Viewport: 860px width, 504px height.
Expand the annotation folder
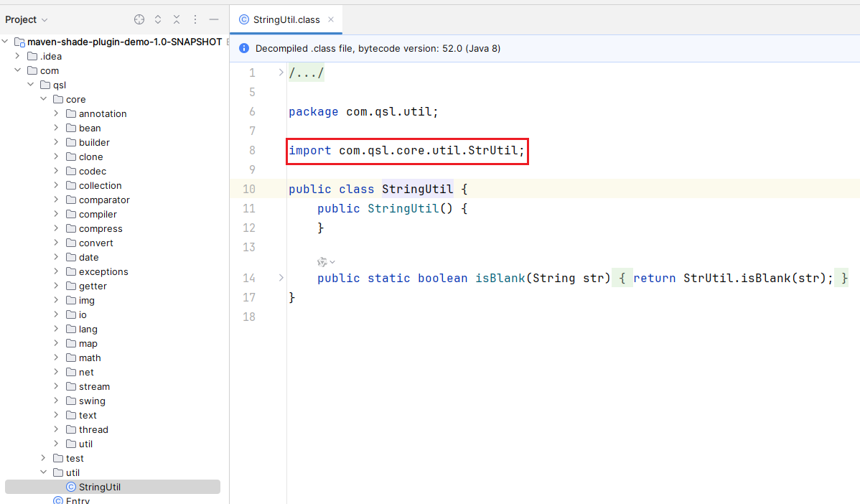56,113
